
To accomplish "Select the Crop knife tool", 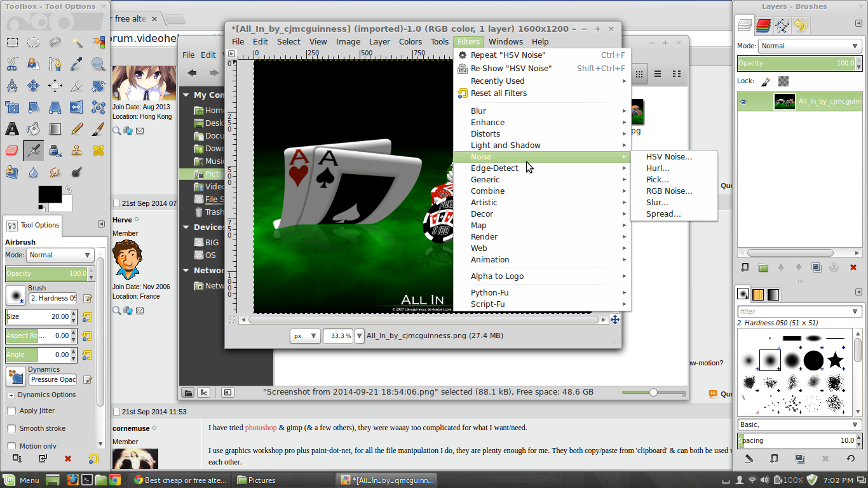I will pyautogui.click(x=77, y=85).
